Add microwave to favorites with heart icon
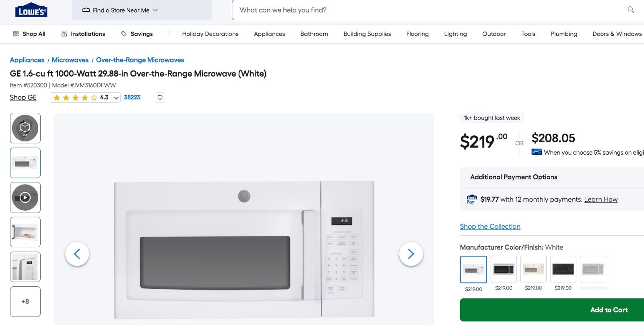 tap(159, 97)
